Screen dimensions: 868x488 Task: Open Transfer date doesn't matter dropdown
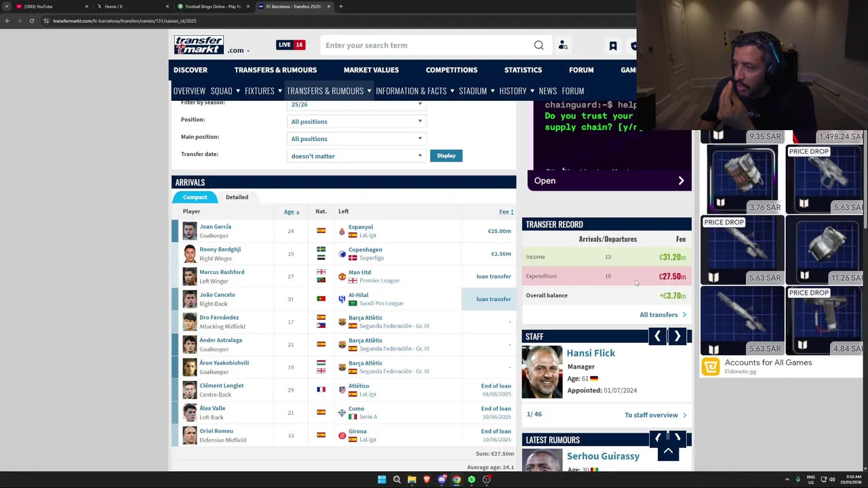point(356,156)
